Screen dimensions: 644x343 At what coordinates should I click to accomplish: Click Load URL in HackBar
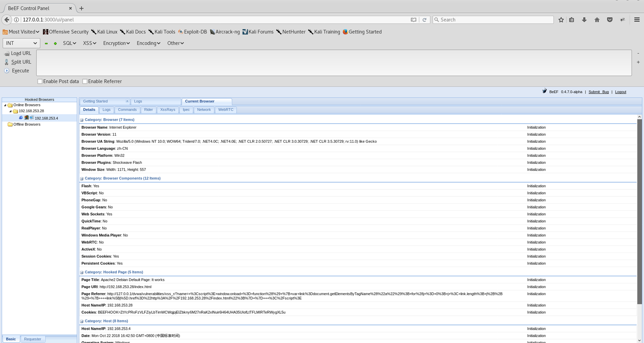pyautogui.click(x=18, y=53)
